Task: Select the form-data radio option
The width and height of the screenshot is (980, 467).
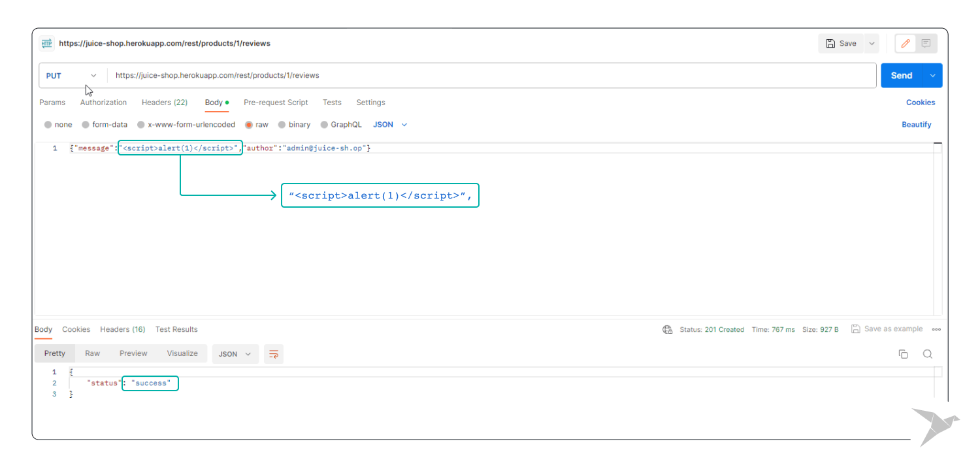Action: point(86,125)
